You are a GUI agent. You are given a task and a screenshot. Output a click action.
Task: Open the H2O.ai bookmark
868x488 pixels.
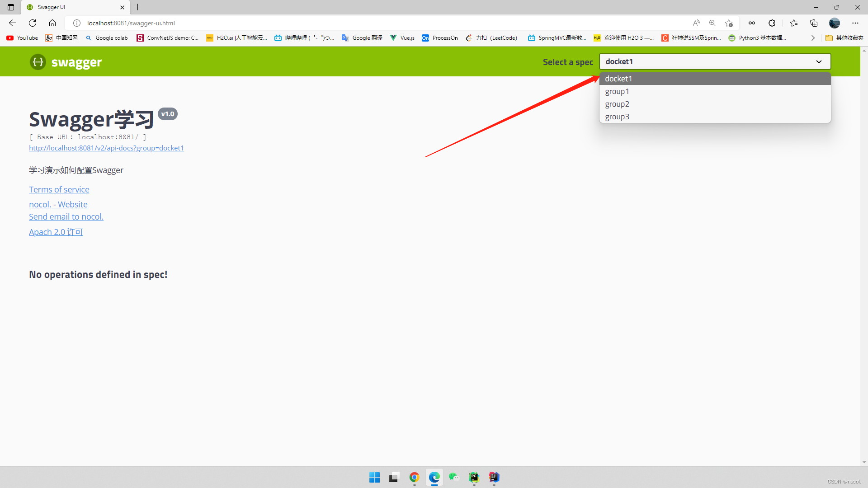point(236,38)
